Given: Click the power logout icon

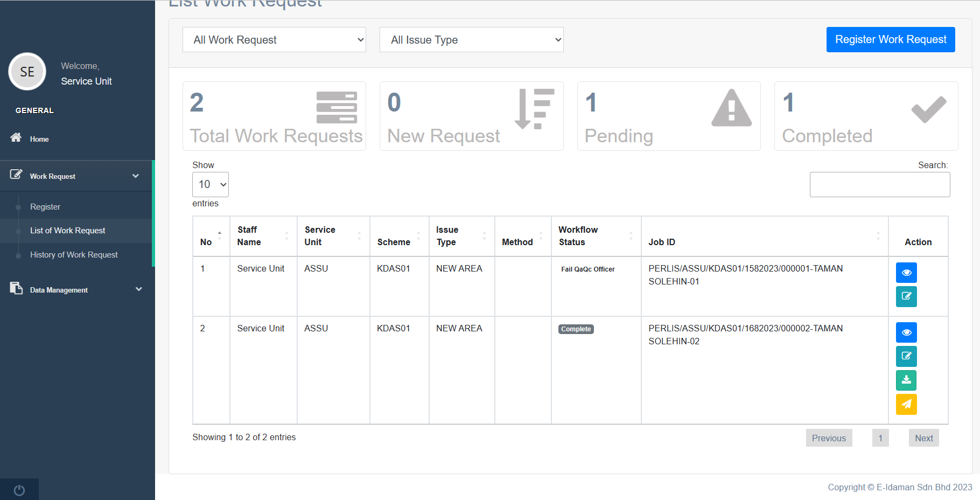Looking at the screenshot, I should [19, 490].
